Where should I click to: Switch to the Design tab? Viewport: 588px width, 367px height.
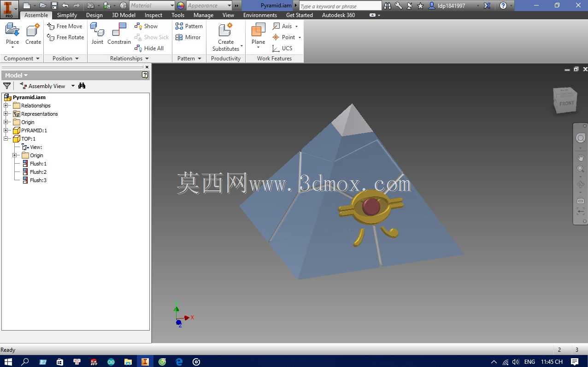[94, 15]
